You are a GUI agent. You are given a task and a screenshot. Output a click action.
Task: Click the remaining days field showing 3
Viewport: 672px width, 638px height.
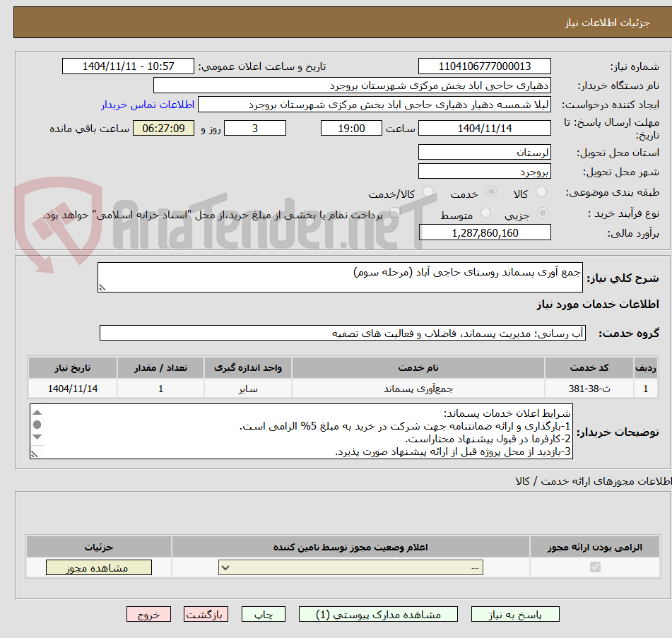pos(255,128)
